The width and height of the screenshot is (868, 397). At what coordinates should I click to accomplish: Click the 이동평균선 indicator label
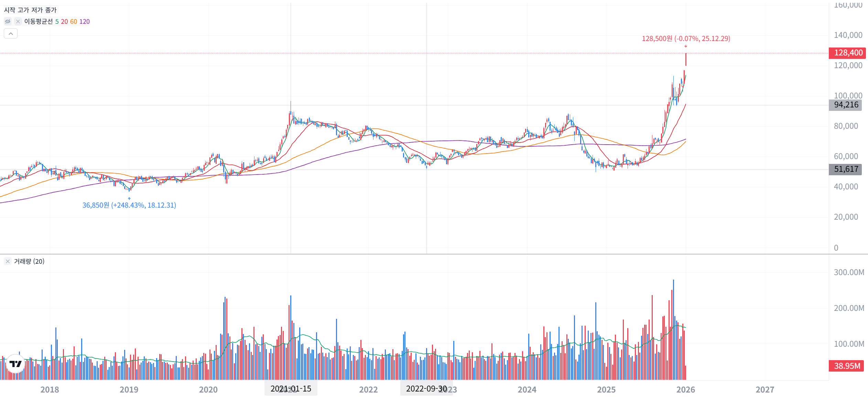[38, 21]
